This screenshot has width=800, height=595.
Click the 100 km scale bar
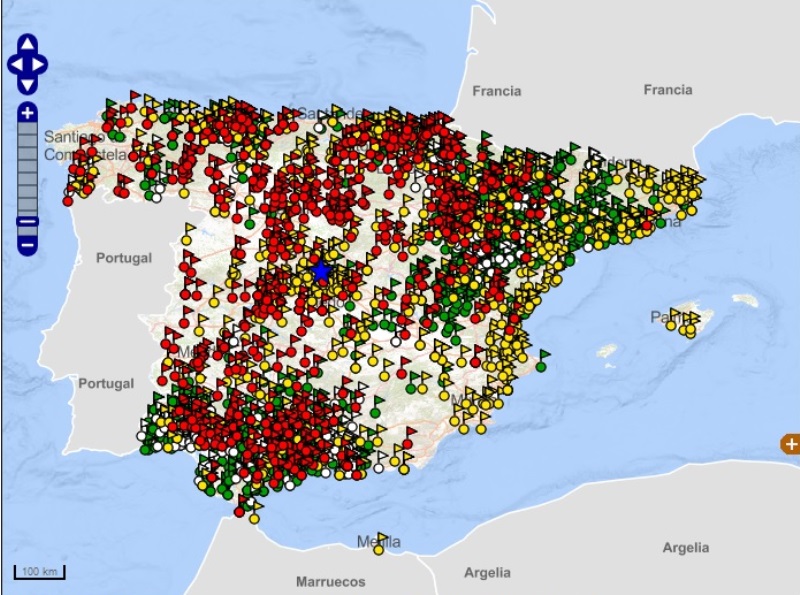[40, 572]
